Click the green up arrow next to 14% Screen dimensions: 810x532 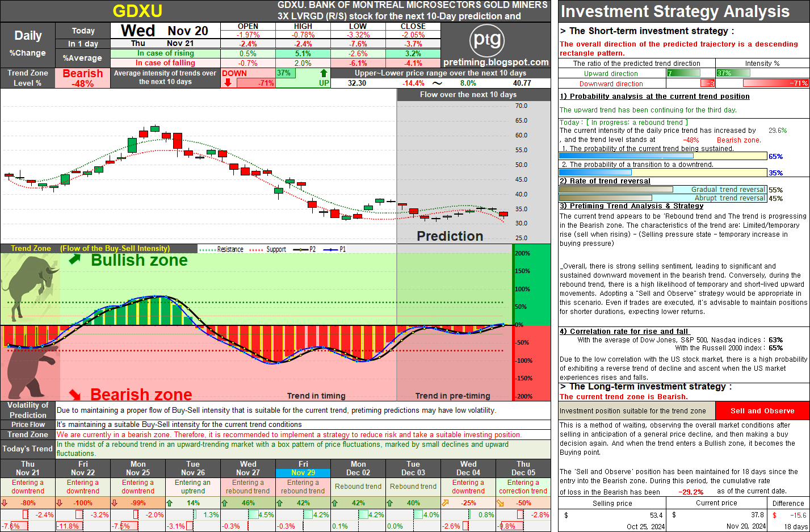pos(170,502)
